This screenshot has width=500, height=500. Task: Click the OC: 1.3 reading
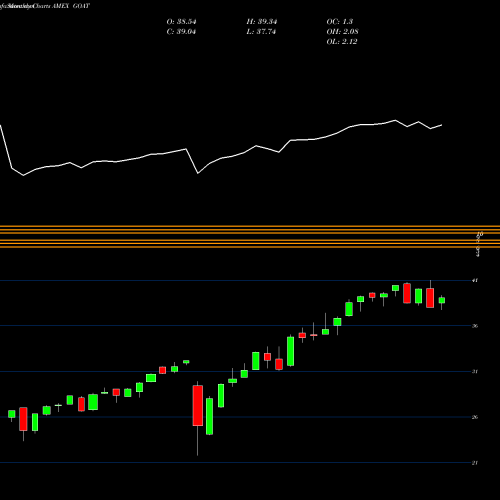pos(339,22)
